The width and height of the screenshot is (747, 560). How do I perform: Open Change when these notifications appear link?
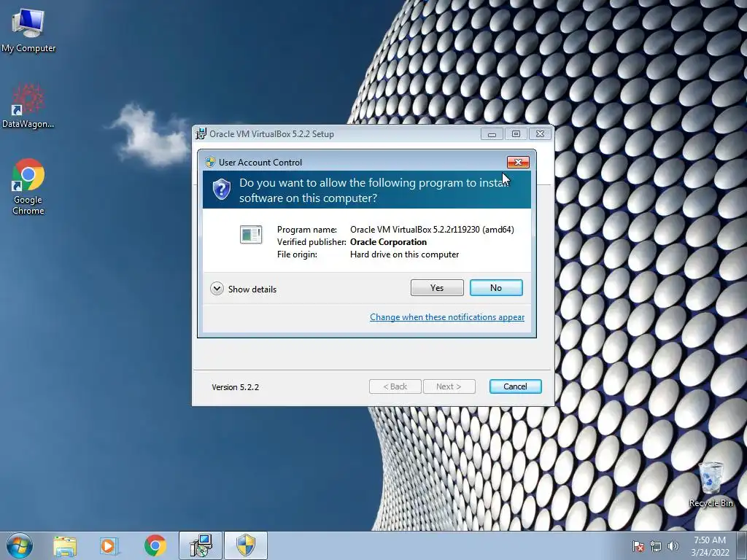(x=447, y=317)
